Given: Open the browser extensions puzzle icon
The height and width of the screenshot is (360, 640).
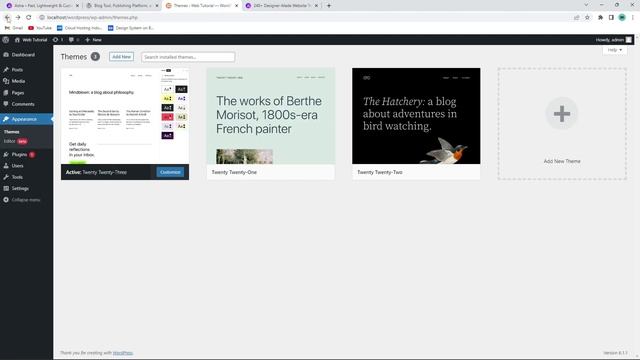Looking at the screenshot, I should point(600,18).
